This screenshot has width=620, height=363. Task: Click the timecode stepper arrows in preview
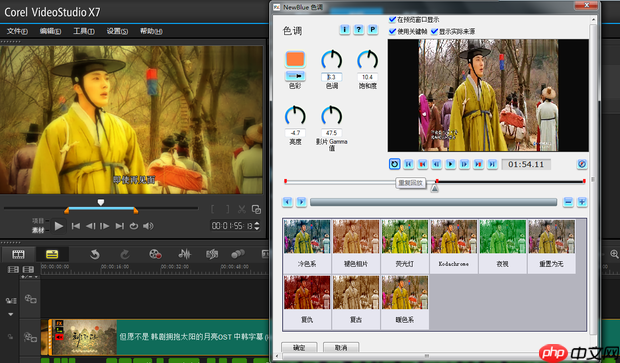click(257, 226)
